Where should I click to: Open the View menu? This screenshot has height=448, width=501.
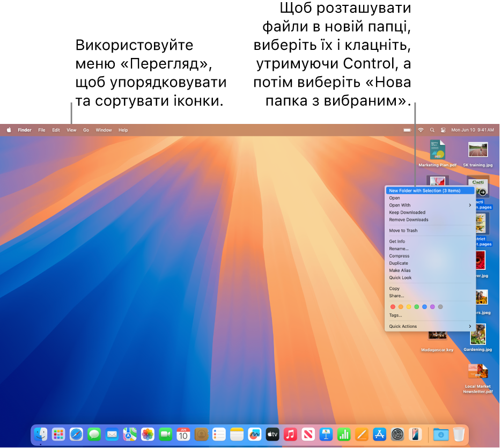(x=71, y=130)
